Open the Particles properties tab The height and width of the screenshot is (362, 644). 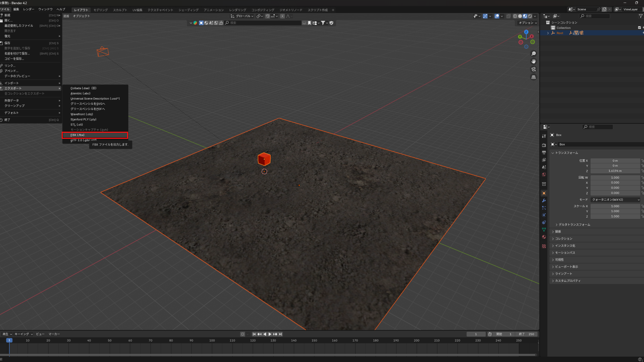[544, 208]
